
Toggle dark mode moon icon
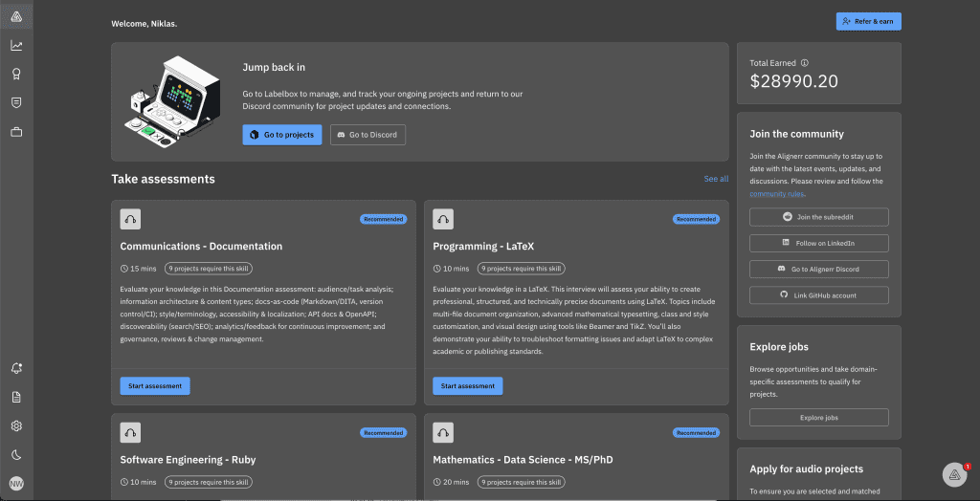pyautogui.click(x=16, y=455)
